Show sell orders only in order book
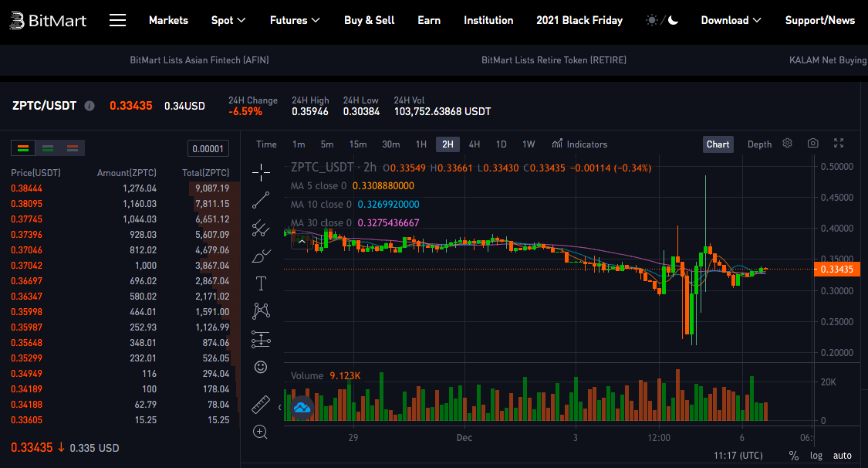The width and height of the screenshot is (868, 468). [x=73, y=148]
